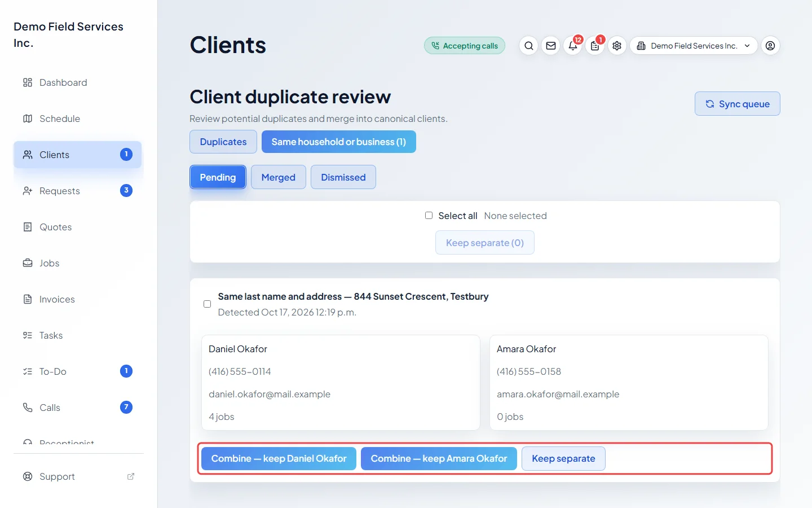Open Invoices in the sidebar

pos(78,299)
